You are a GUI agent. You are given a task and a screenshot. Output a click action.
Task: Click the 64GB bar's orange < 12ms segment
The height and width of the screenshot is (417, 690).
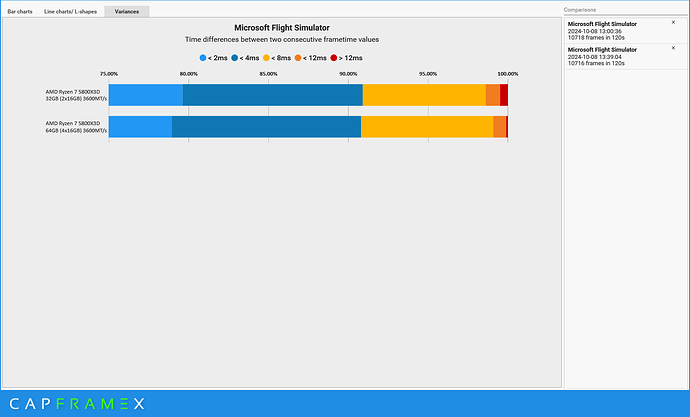pyautogui.click(x=499, y=127)
